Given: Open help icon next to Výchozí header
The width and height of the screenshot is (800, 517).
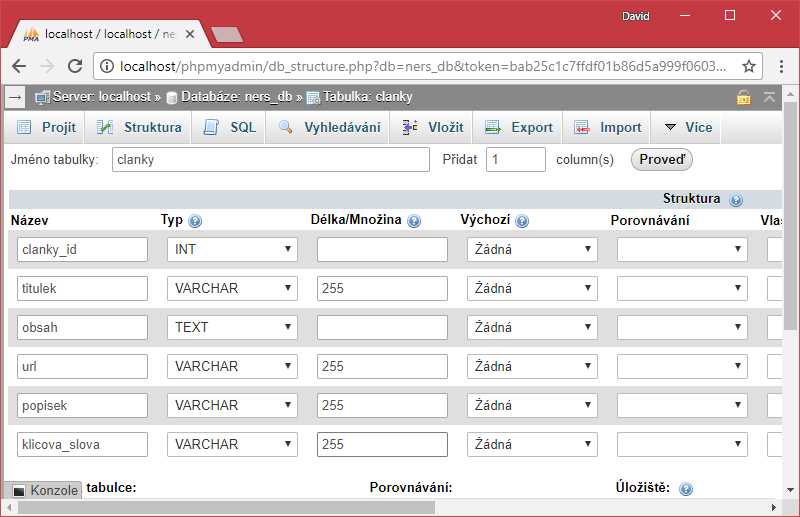Looking at the screenshot, I should pos(522,221).
